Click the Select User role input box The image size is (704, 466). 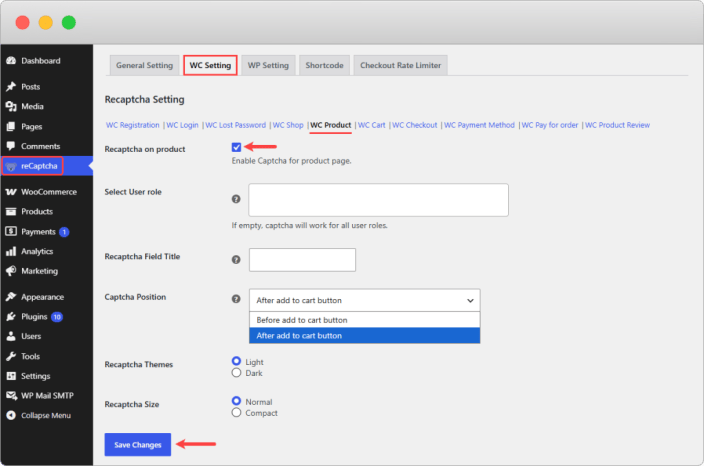tap(378, 200)
